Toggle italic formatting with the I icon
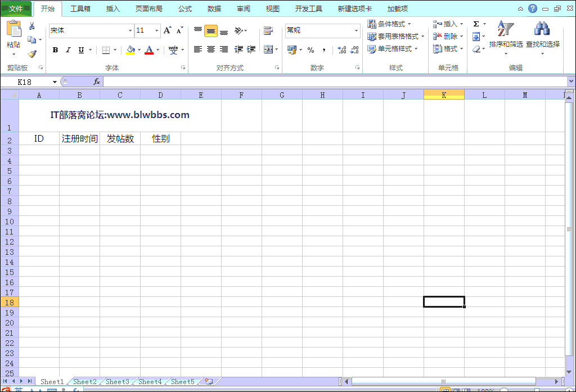Image resolution: width=576 pixels, height=392 pixels. click(x=68, y=50)
